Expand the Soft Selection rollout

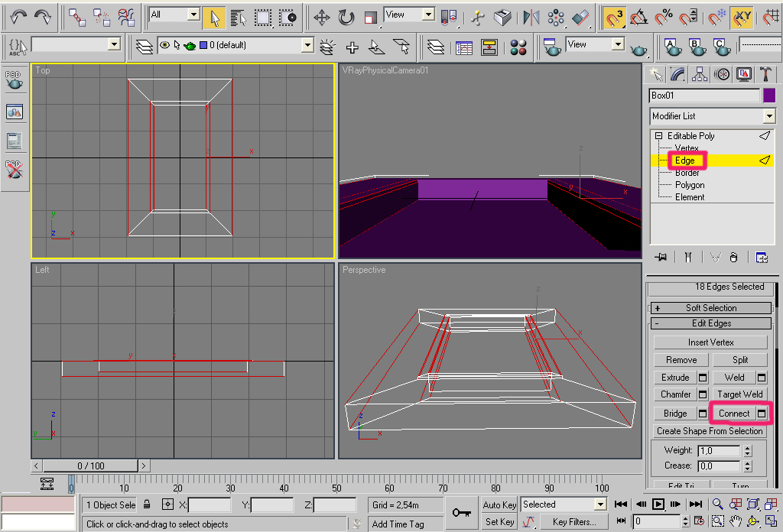click(711, 308)
